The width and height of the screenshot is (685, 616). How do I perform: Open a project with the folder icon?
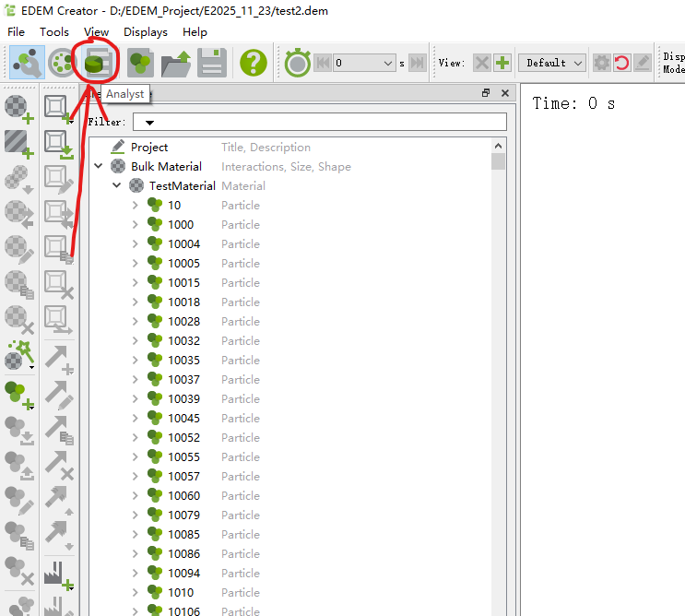coord(175,63)
